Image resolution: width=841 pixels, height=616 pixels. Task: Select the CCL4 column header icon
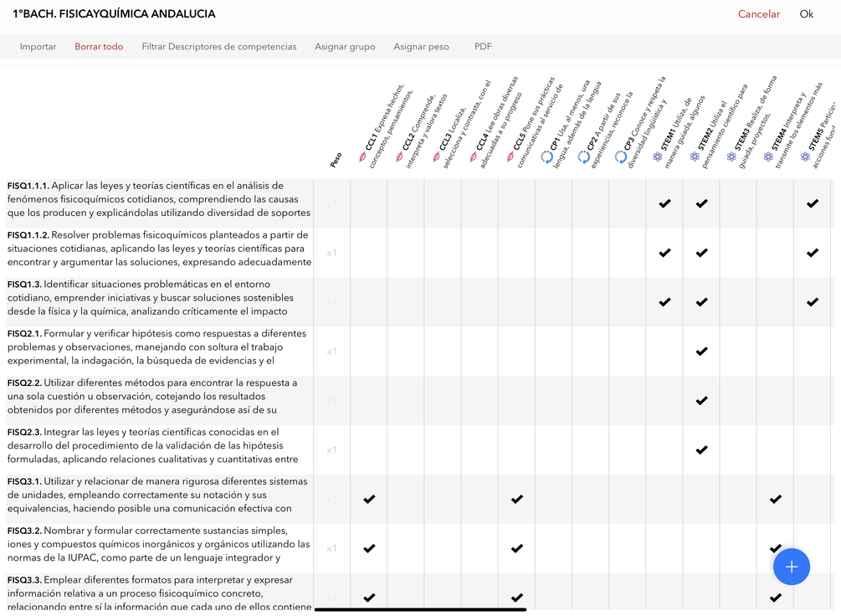click(x=474, y=157)
